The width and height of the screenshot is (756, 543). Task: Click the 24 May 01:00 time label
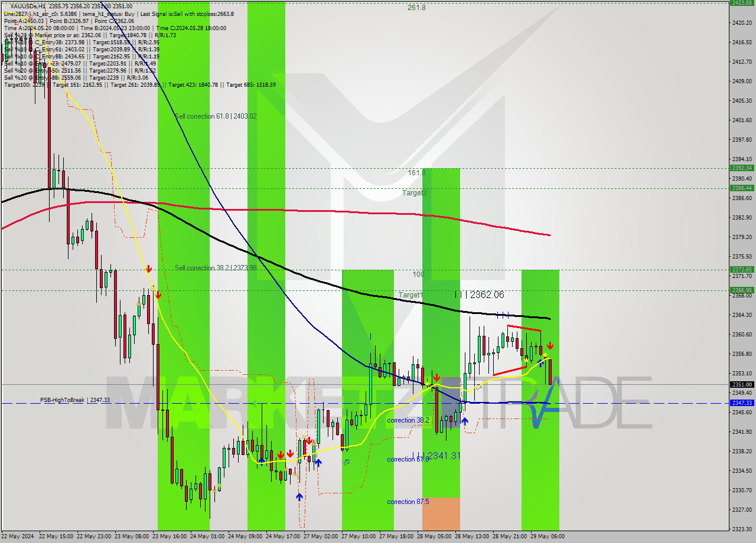pos(207,537)
